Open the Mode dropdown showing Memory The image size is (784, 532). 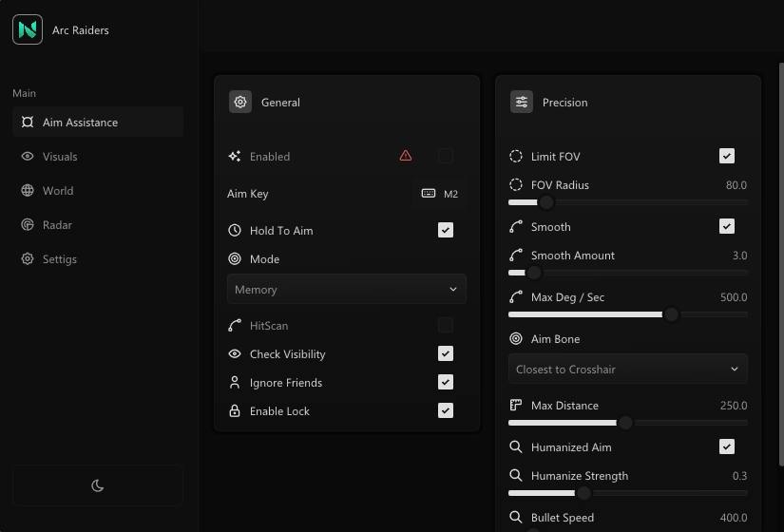(x=346, y=290)
